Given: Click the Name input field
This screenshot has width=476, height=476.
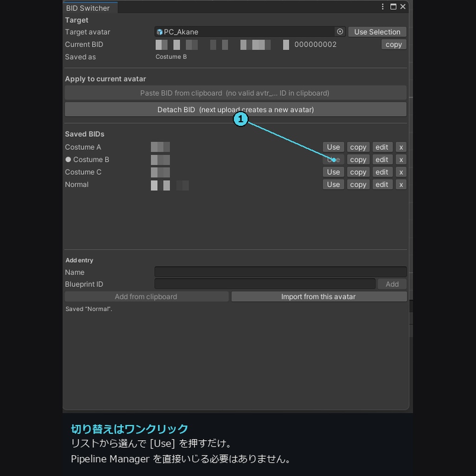Looking at the screenshot, I should coord(280,271).
